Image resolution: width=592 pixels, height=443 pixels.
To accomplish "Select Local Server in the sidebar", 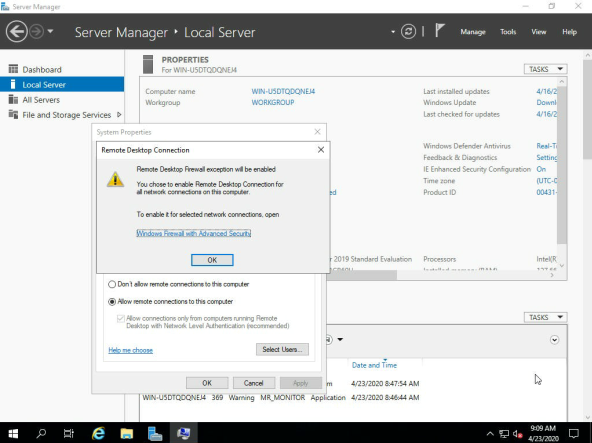I will 62,85.
